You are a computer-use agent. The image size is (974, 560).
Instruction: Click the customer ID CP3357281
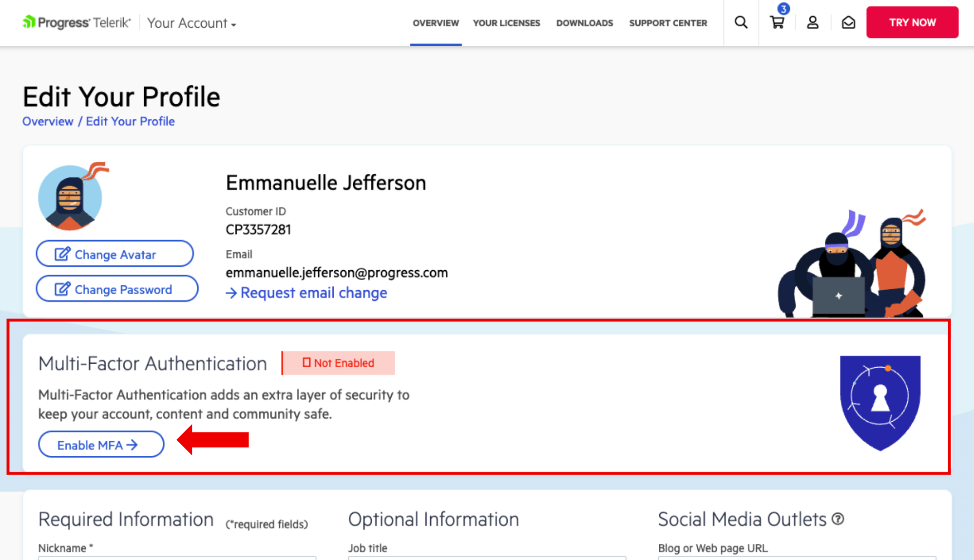coord(258,229)
